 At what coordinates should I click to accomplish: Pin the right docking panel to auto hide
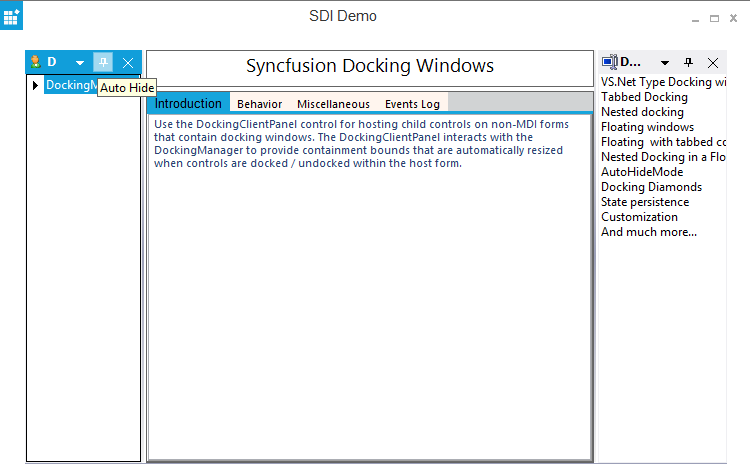689,62
